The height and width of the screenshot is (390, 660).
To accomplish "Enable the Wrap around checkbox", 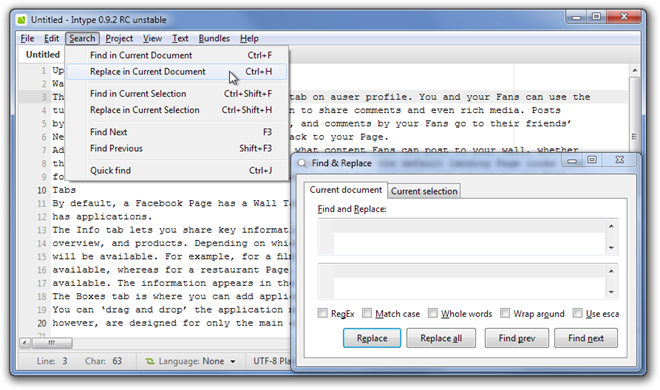I will click(505, 313).
